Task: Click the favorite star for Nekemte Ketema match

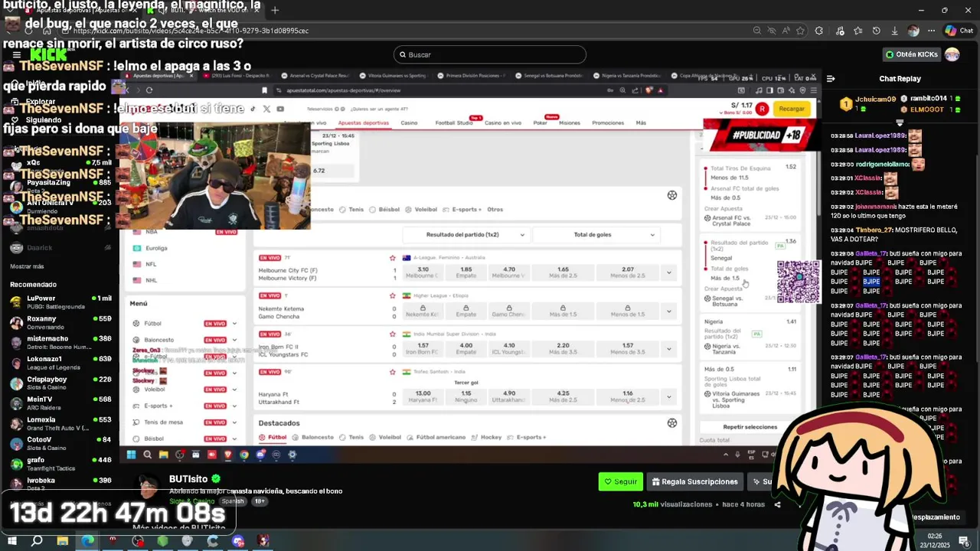Action: [393, 295]
